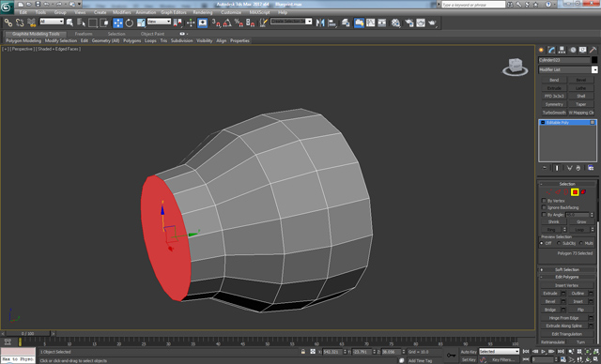Switch to the Hierarchy command panel tab
The image size is (601, 364).
pos(562,50)
